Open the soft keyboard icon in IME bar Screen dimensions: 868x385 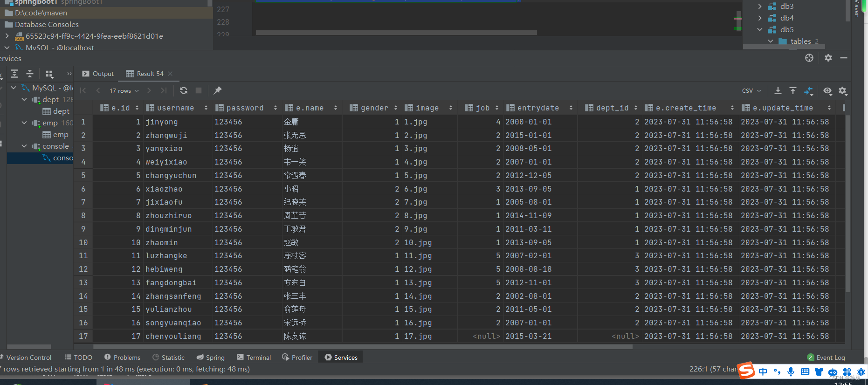click(x=805, y=371)
